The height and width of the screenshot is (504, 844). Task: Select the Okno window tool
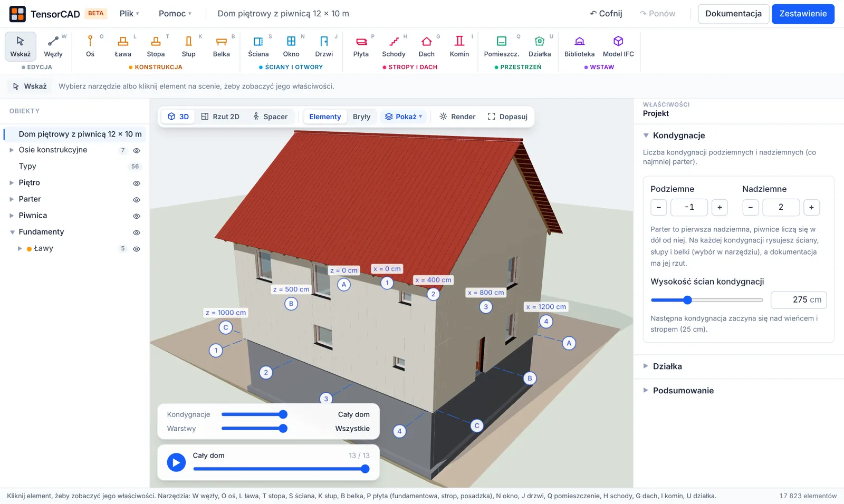coord(291,46)
